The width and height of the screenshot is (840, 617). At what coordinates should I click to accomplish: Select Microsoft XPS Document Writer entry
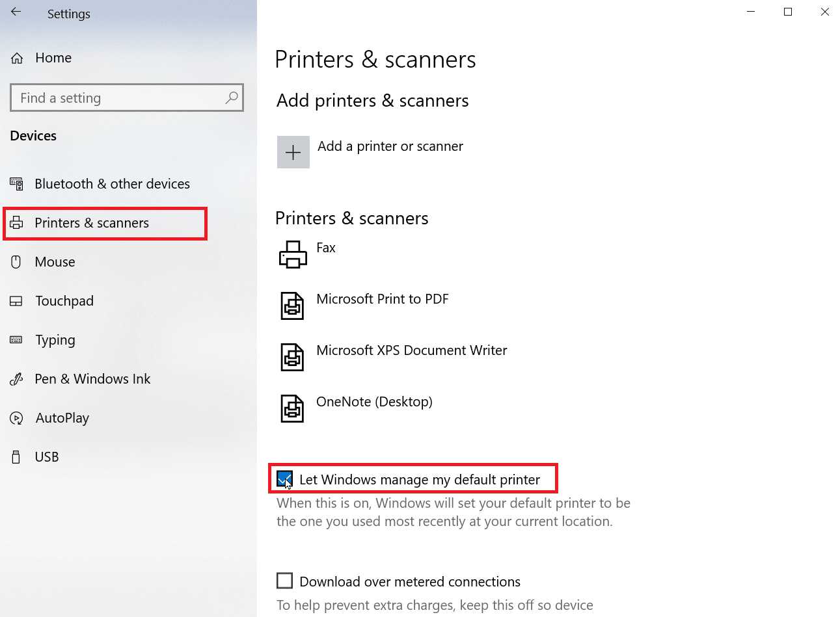(412, 350)
